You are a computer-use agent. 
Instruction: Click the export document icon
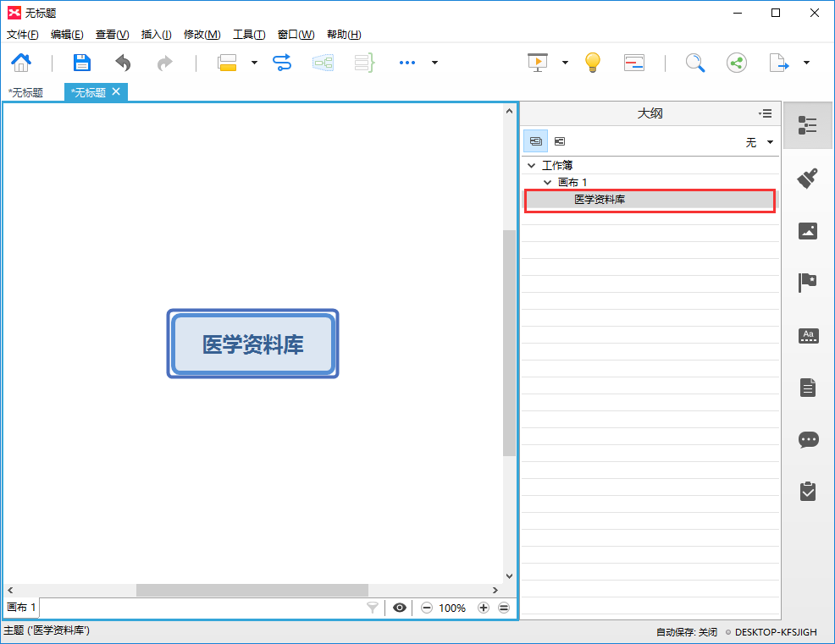click(x=778, y=63)
